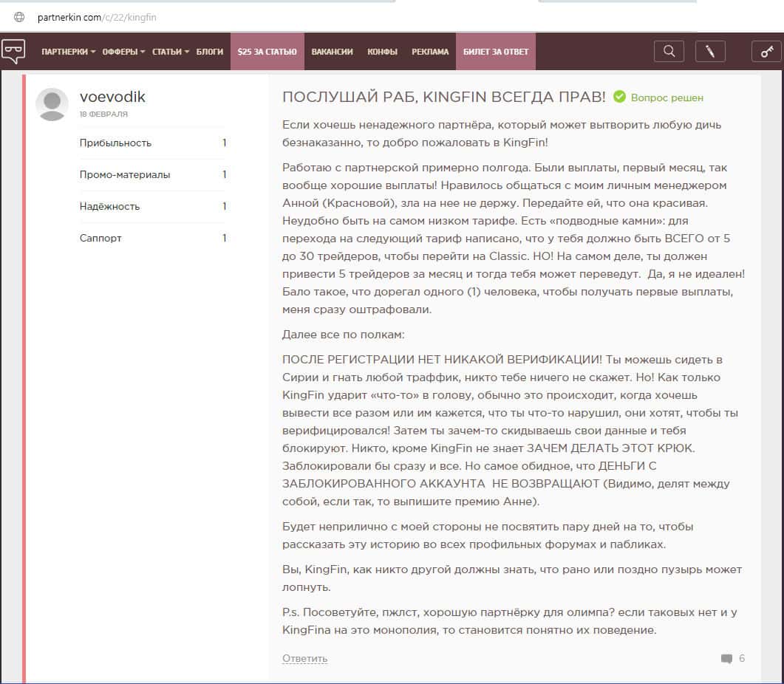Click the 'Вопрос решен' status label
The width and height of the screenshot is (784, 684).
667,98
